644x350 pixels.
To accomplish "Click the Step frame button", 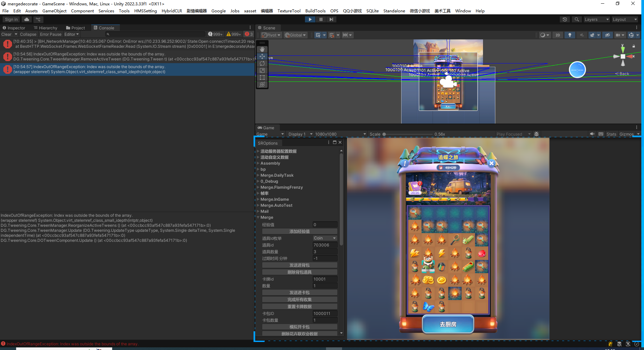I will pyautogui.click(x=331, y=19).
